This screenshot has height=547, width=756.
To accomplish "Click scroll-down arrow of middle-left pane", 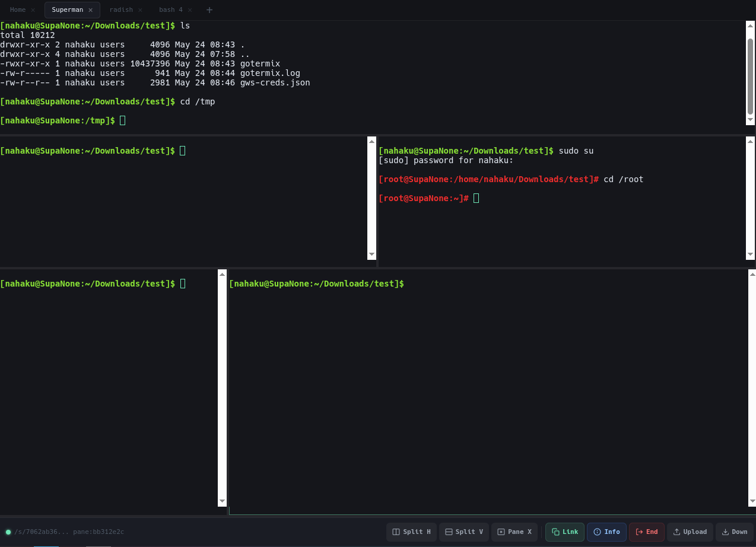I will coord(371,255).
